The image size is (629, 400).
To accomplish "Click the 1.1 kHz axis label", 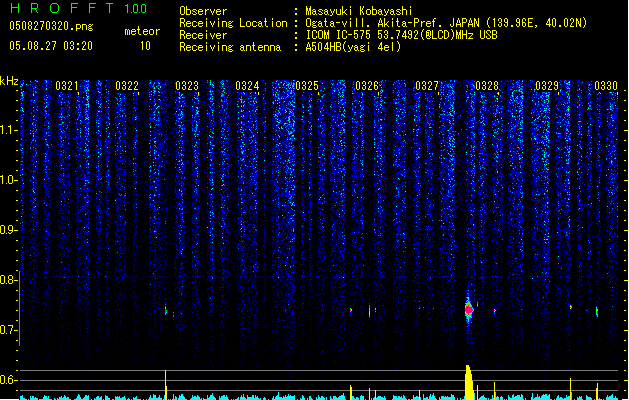I will 8,130.
